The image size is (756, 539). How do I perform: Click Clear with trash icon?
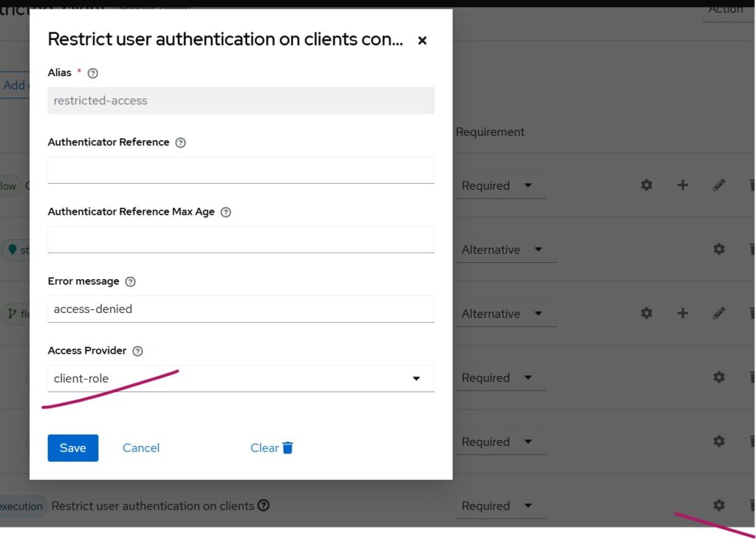(272, 448)
